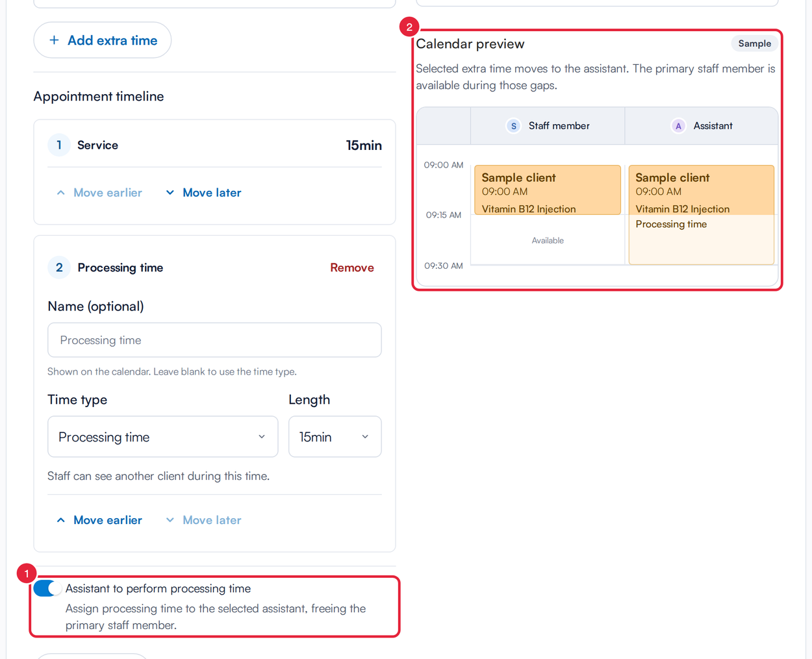The image size is (812, 659).
Task: Select the Staff member column header
Action: (x=548, y=126)
